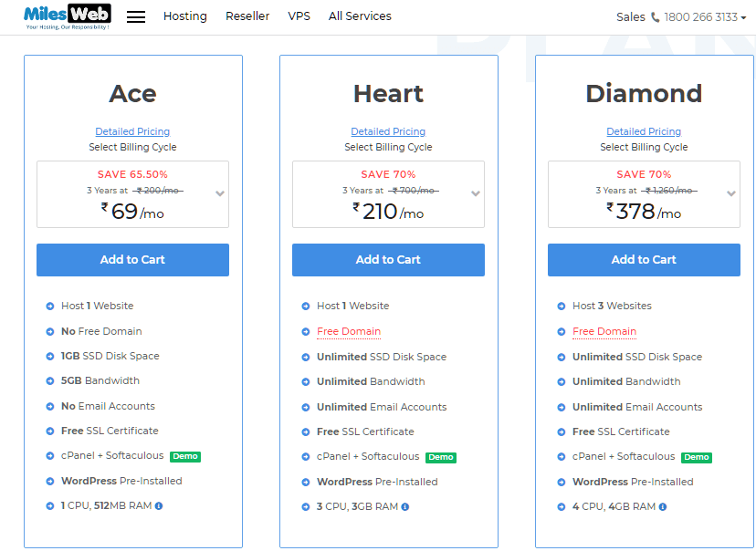
Task: Click the SAVE 65.50% label
Action: (132, 174)
